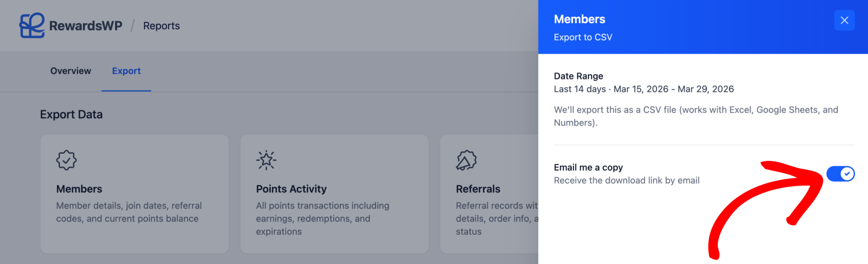
Task: Click the Points Activity star icon
Action: click(266, 160)
